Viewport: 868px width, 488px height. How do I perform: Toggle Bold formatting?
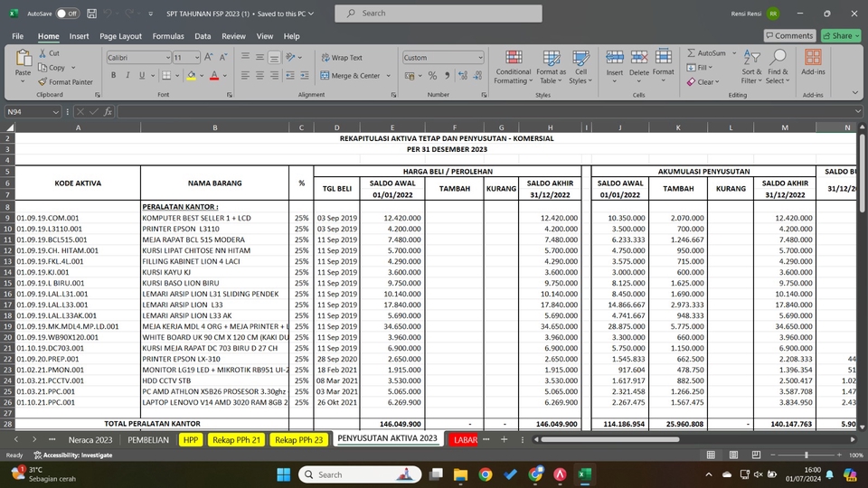(x=114, y=75)
